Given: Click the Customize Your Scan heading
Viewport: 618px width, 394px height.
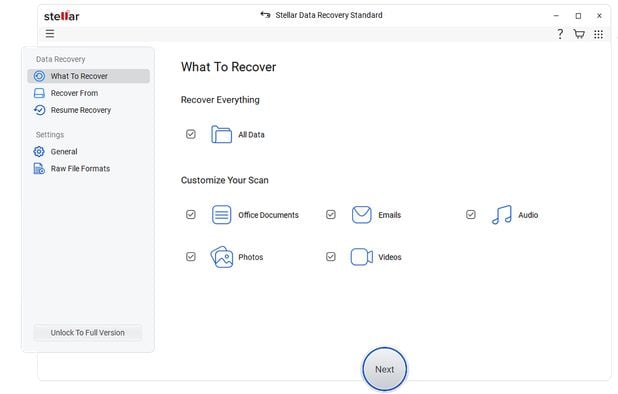Looking at the screenshot, I should (x=225, y=180).
